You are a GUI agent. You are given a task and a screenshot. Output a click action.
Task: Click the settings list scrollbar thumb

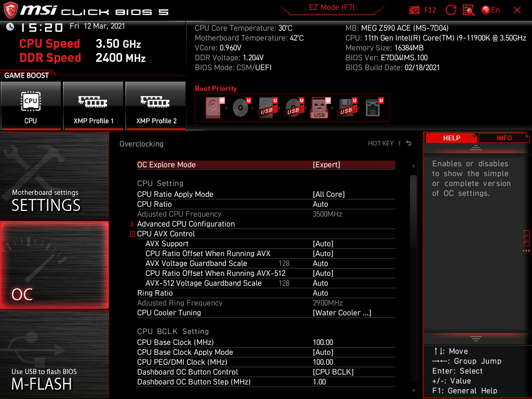pyautogui.click(x=413, y=211)
